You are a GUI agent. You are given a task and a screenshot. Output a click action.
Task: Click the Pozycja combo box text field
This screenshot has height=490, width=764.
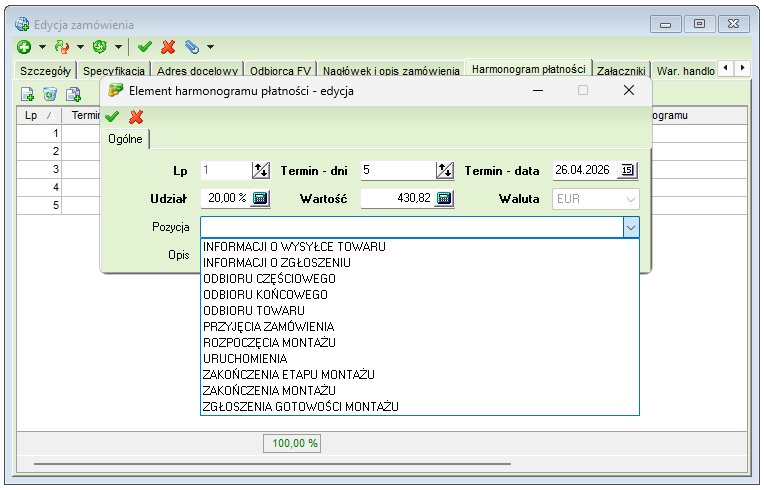coord(412,227)
